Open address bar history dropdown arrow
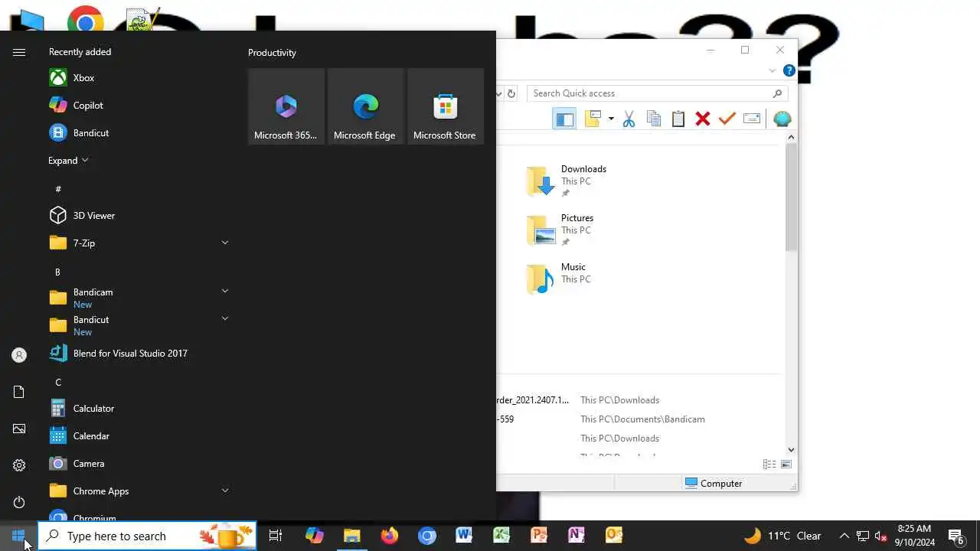The width and height of the screenshot is (980, 551). 499,93
